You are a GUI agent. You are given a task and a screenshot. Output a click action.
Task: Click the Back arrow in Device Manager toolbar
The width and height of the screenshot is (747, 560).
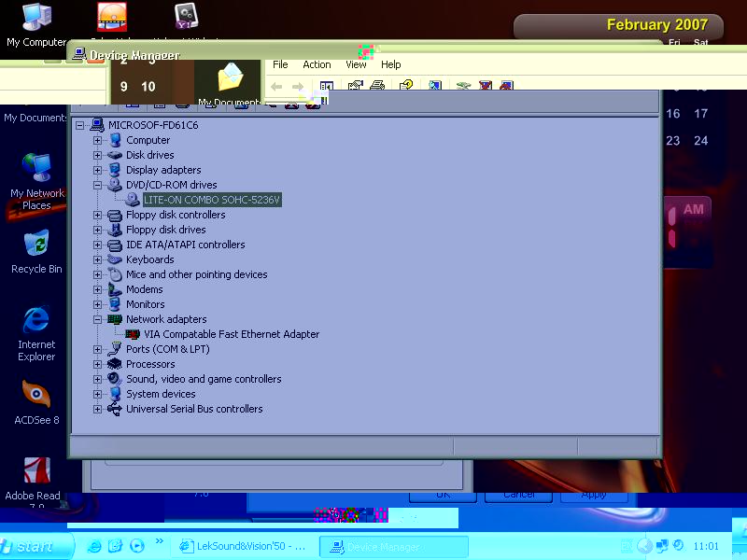(276, 86)
